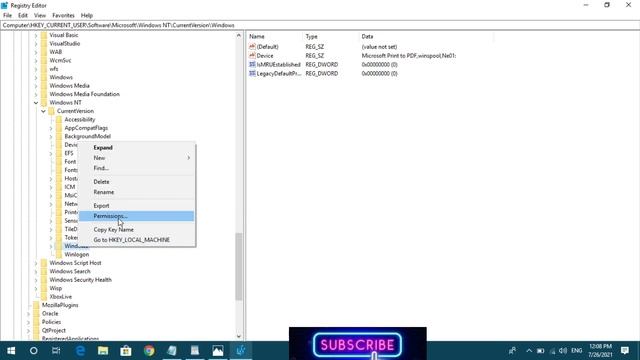Viewport: 640px width, 360px height.
Task: Choose Delete in the context menu
Action: 136,182
